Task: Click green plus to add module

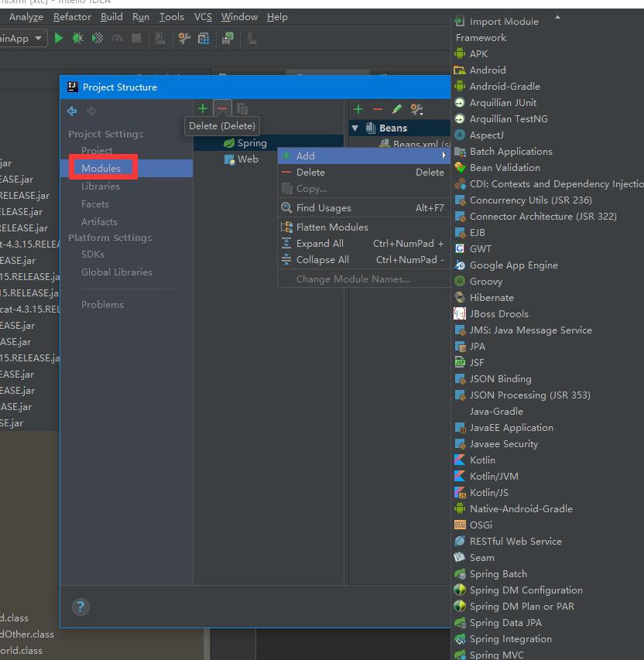Action: pos(203,108)
